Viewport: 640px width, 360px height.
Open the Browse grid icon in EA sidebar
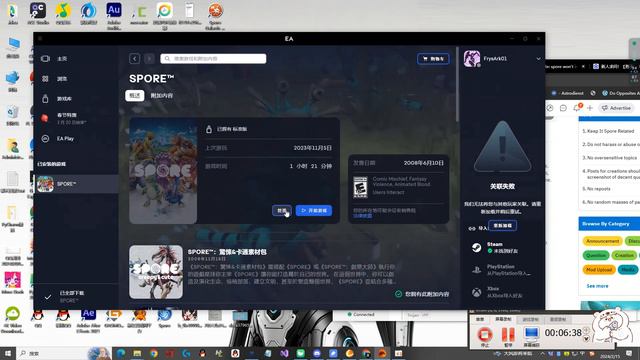(45, 79)
